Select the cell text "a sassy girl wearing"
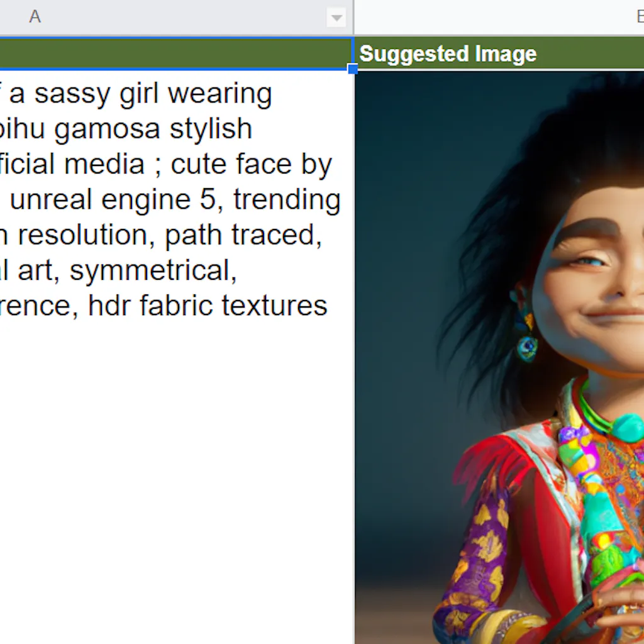Image resolution: width=644 pixels, height=644 pixels. [140, 94]
